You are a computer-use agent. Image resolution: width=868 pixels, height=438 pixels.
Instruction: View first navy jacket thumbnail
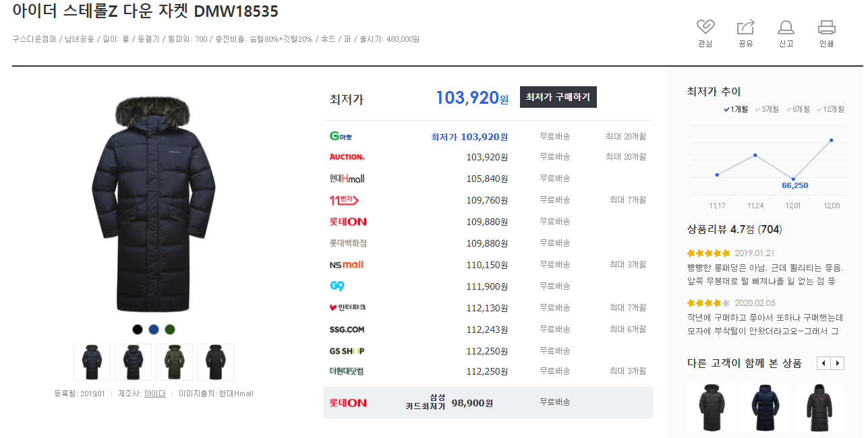(92, 362)
